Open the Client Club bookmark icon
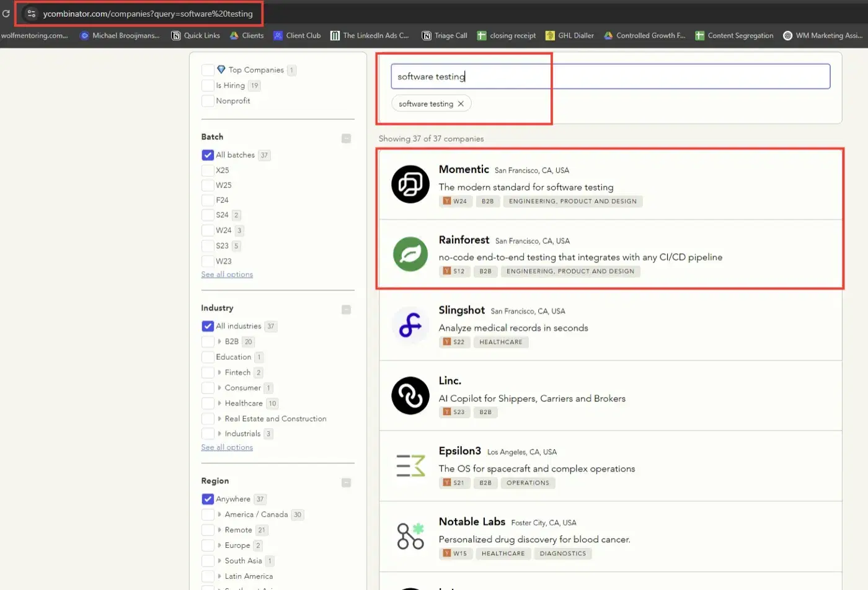 278,35
